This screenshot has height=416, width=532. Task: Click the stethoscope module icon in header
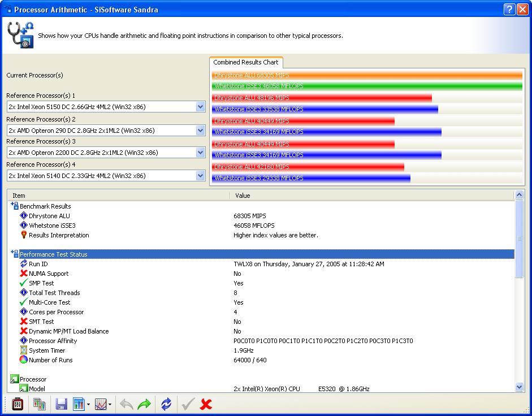coord(20,35)
